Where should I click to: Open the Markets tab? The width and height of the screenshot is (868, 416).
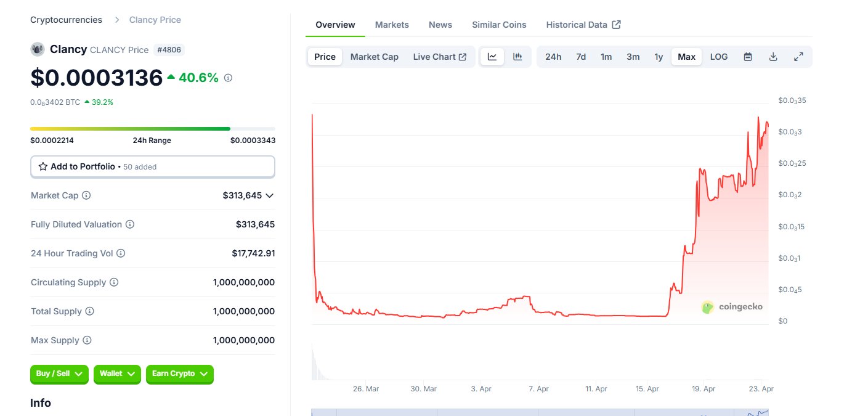pos(392,25)
